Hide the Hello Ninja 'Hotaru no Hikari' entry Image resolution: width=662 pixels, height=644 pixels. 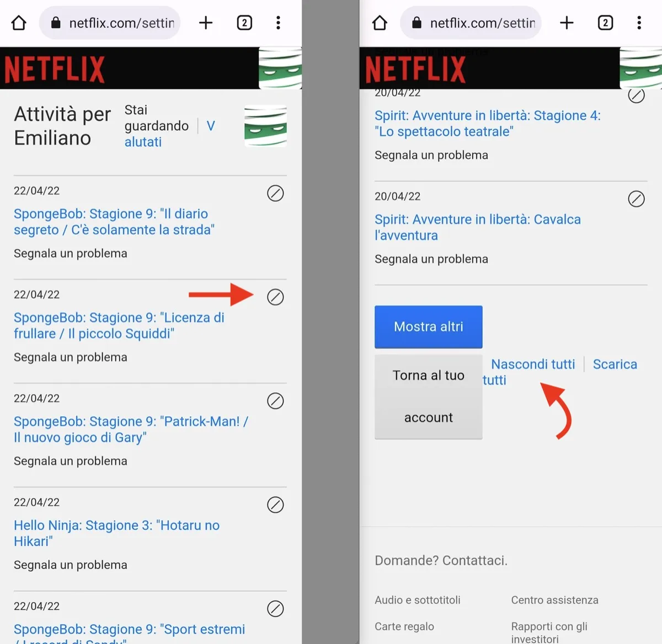(275, 505)
